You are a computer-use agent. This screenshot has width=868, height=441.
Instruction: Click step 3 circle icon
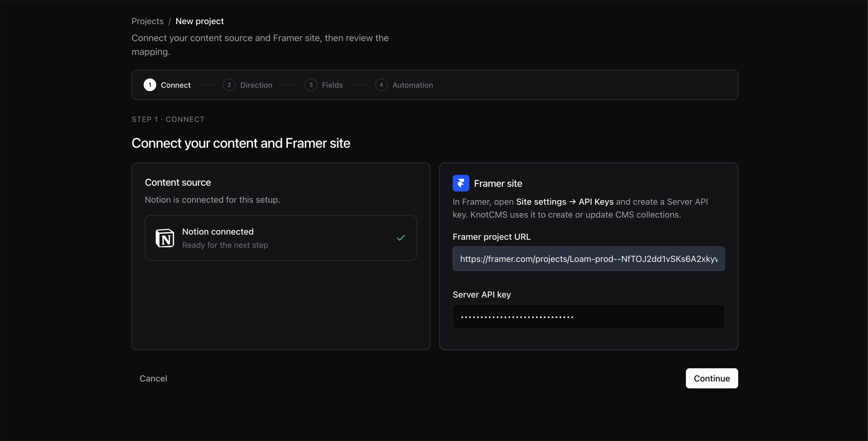tap(311, 85)
